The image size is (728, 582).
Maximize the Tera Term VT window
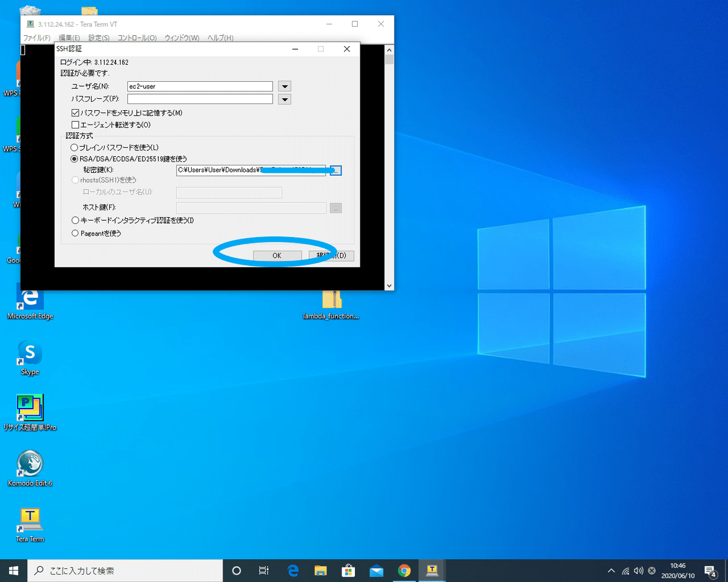(x=355, y=24)
